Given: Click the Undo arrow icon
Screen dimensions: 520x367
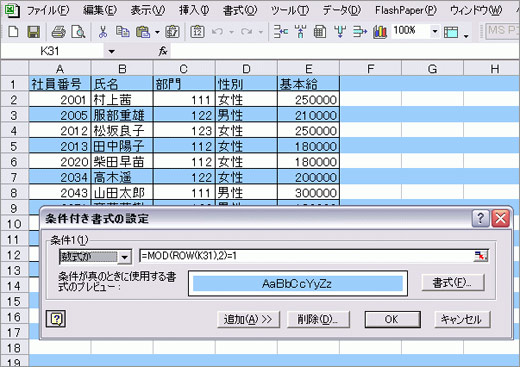Looking at the screenshot, I should (217, 32).
